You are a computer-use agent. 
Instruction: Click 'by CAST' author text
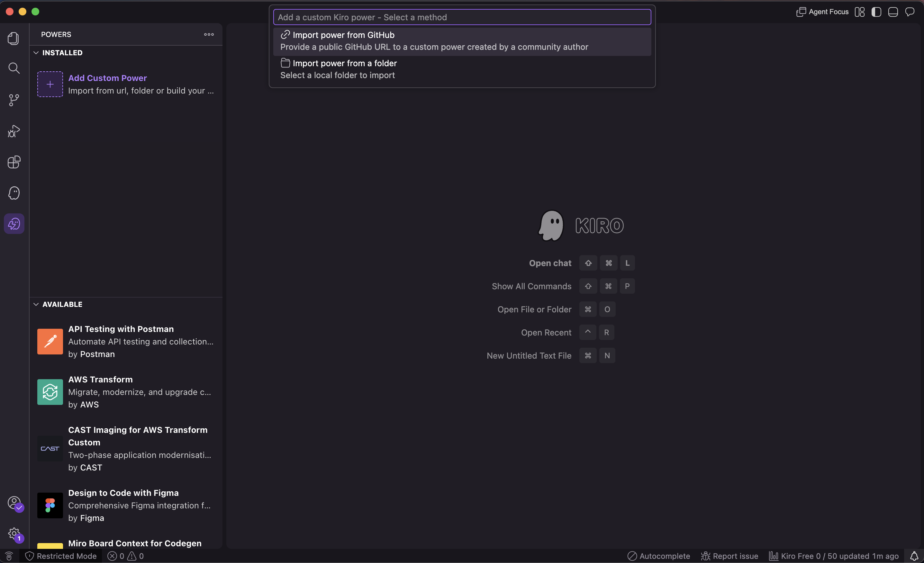tap(85, 468)
